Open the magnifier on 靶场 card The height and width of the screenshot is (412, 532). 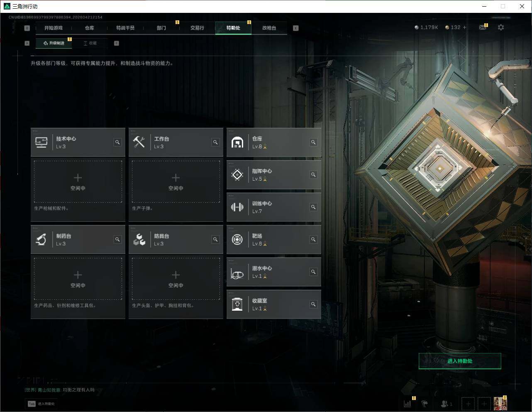313,240
